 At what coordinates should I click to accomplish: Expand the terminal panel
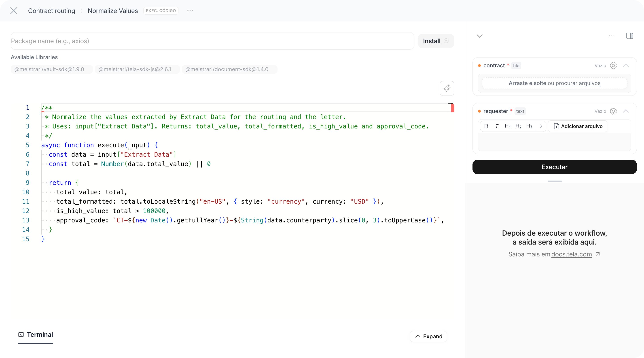pyautogui.click(x=428, y=337)
